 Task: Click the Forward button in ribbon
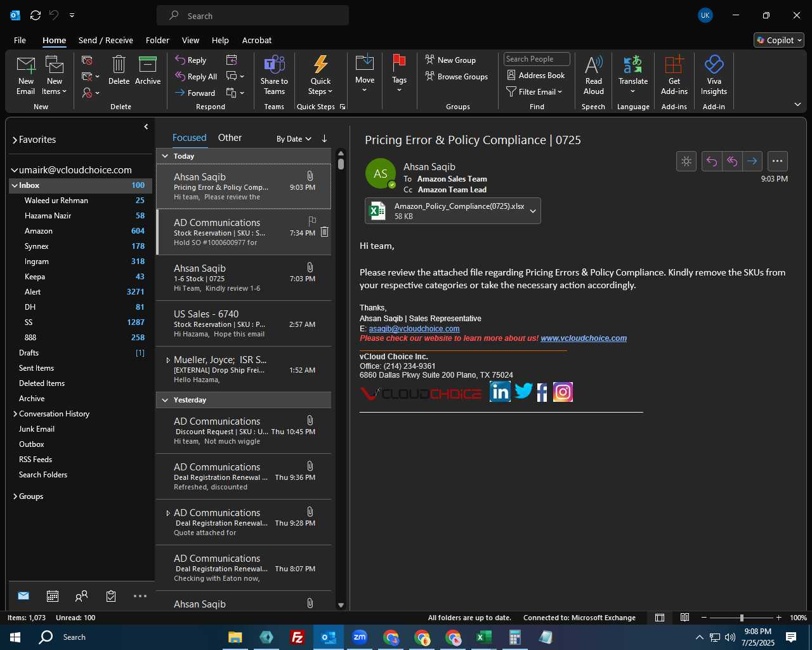click(x=195, y=93)
